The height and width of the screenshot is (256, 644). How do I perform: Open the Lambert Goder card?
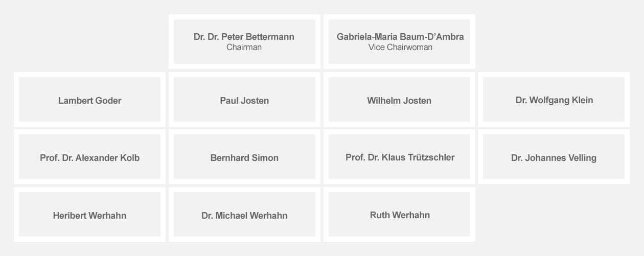(89, 99)
